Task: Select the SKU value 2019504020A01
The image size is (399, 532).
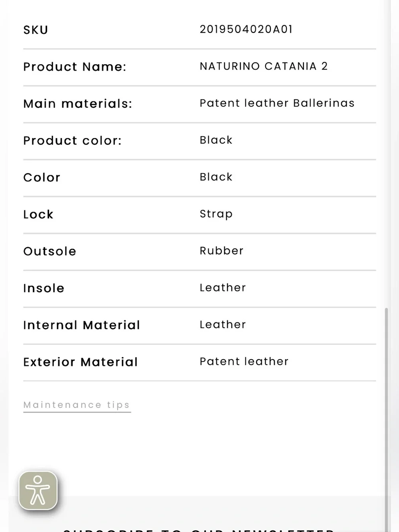Action: tap(246, 30)
